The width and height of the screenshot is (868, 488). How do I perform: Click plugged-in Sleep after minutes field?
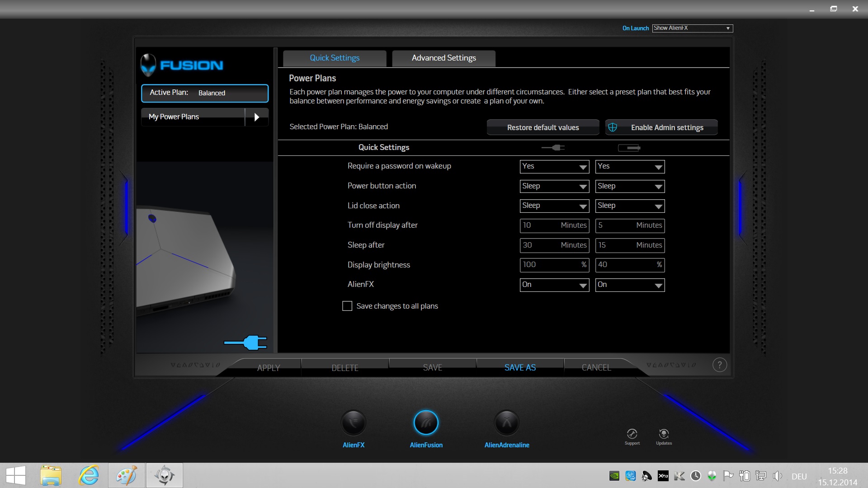tap(554, 245)
